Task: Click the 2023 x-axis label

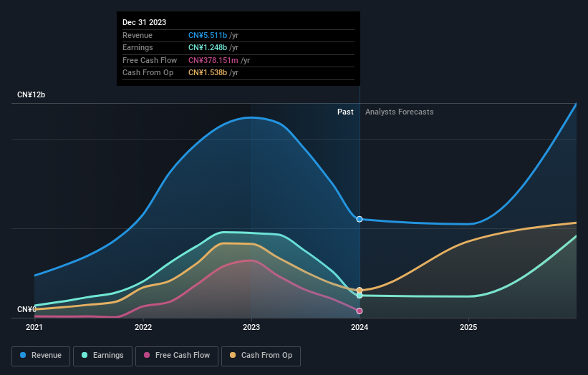Action: 251,328
